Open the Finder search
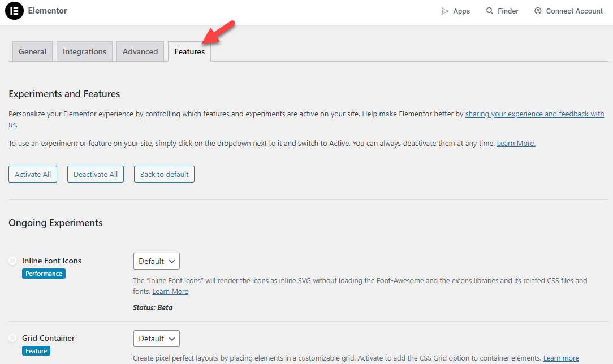 coord(502,11)
